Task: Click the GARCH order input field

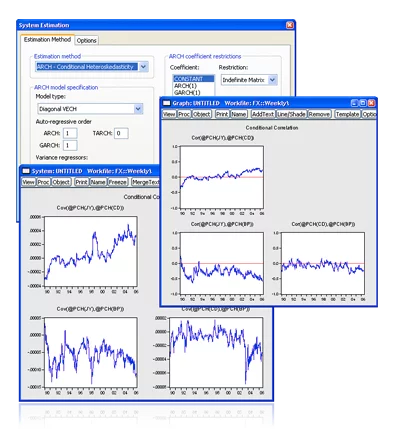Action: 70,145
